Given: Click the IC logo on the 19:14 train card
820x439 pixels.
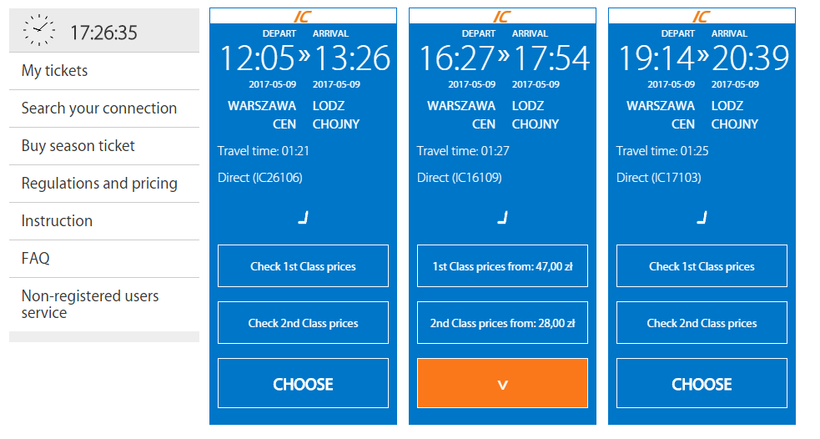Looking at the screenshot, I should (x=701, y=17).
